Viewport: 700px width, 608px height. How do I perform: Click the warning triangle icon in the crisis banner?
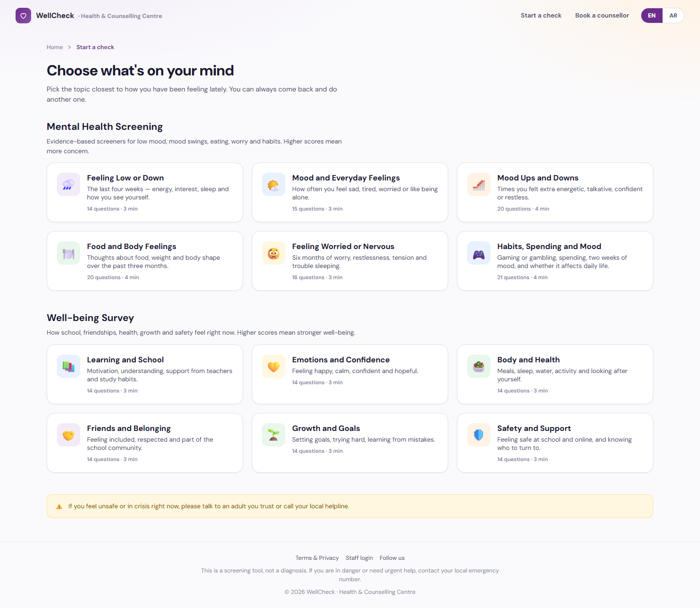click(x=59, y=506)
